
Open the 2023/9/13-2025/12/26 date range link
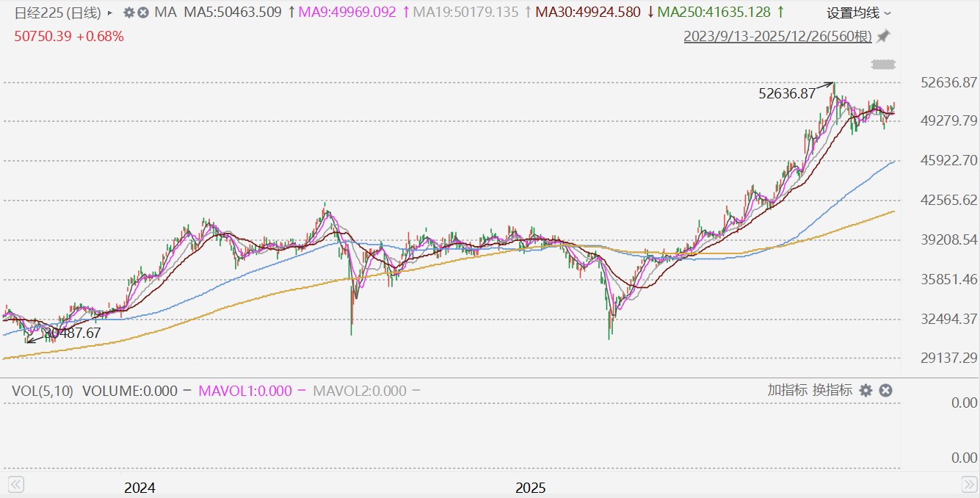click(x=778, y=36)
